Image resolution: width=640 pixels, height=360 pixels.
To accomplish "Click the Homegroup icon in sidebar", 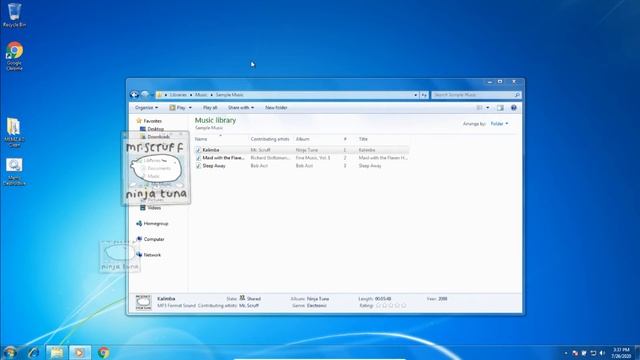I will click(139, 223).
